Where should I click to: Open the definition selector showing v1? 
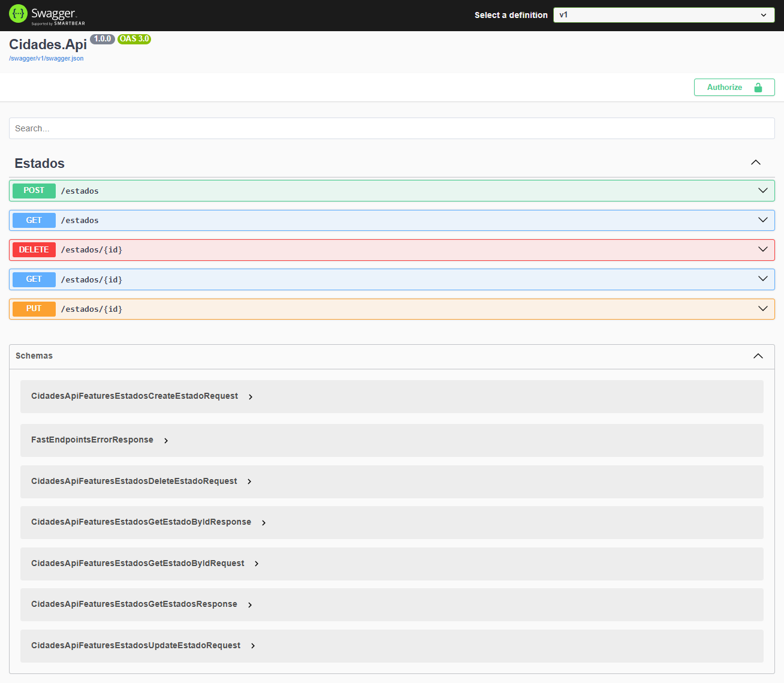(663, 14)
